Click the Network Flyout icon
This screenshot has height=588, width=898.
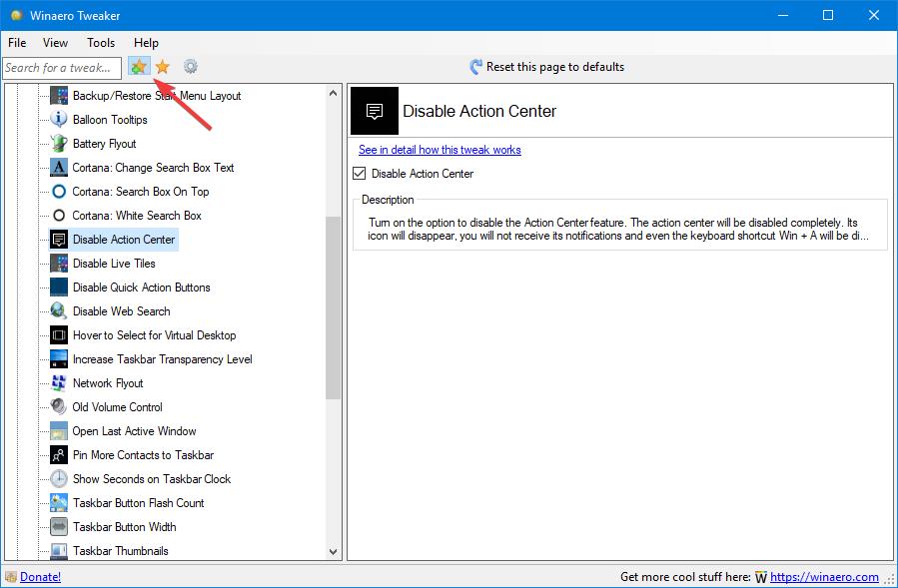[58, 383]
